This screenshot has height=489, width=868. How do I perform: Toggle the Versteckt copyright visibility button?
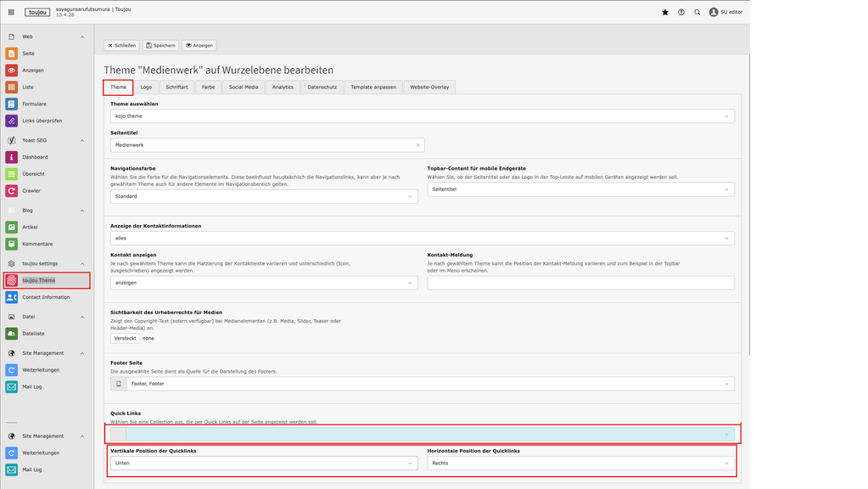tap(125, 338)
